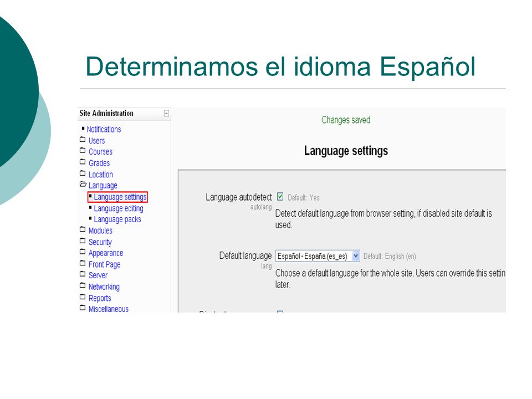Screen dimensions: 532x399
Task: Click the 'Changes saved' message
Action: click(346, 120)
